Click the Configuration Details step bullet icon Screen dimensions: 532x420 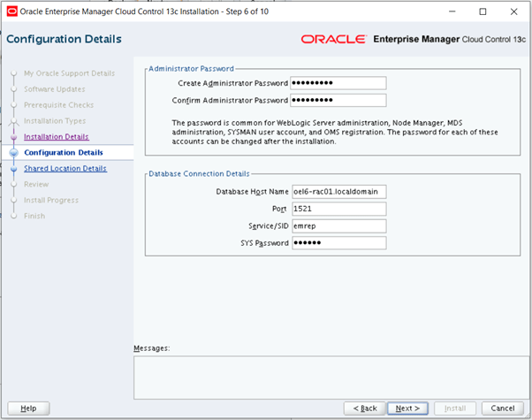[13, 153]
